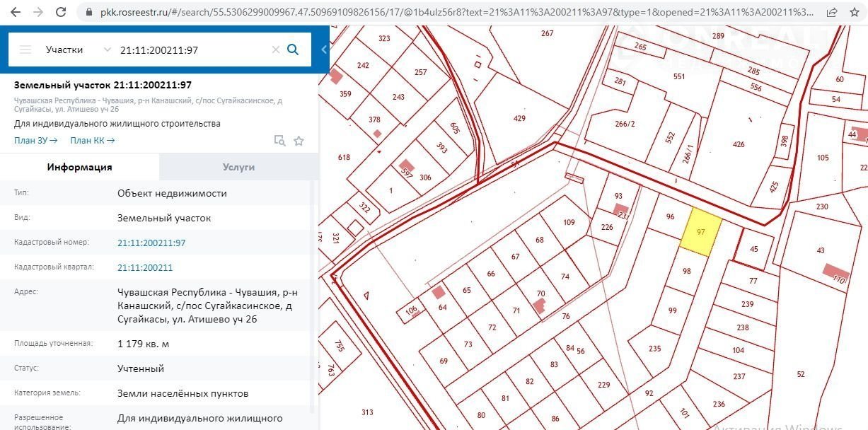Open cadastral quarter link 21:11:200211

[145, 267]
